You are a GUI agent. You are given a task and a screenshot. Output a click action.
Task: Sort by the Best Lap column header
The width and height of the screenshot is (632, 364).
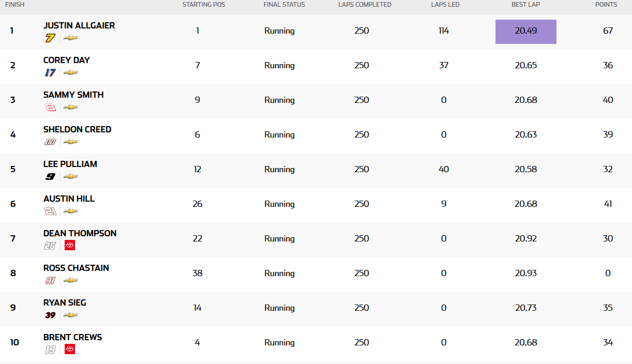click(x=526, y=5)
